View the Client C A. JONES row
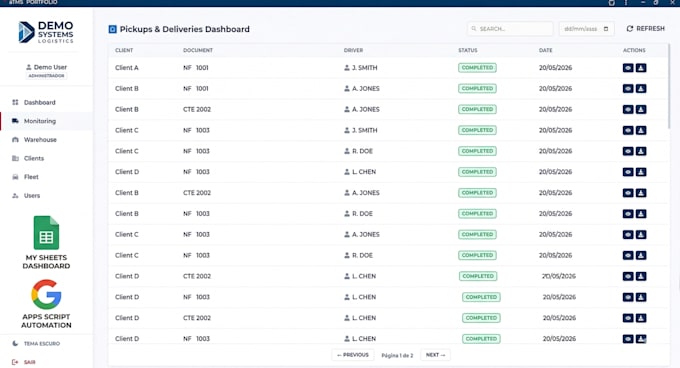680x368 pixels. tap(628, 234)
